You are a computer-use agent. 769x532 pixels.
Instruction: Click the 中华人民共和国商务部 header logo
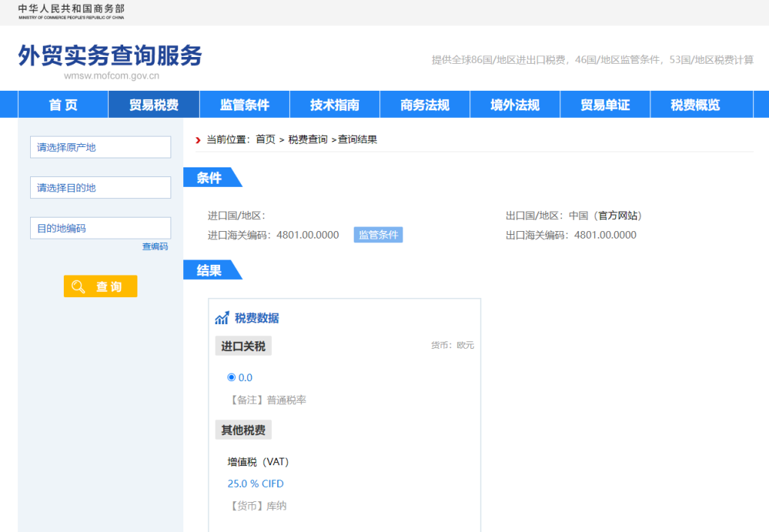(x=71, y=11)
